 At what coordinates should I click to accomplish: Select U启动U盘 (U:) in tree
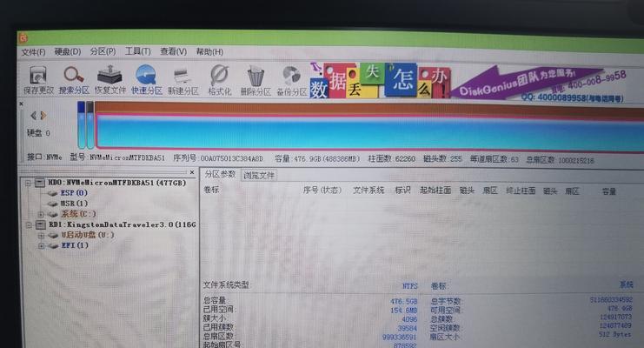(88, 235)
